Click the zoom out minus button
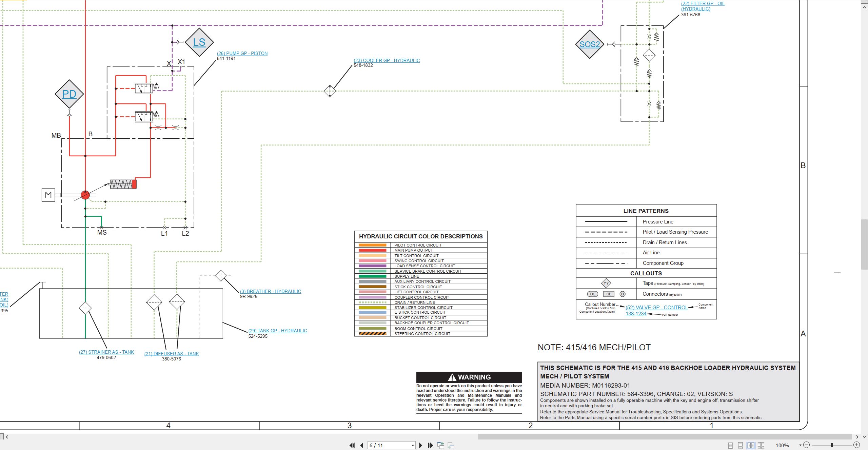 pyautogui.click(x=807, y=445)
